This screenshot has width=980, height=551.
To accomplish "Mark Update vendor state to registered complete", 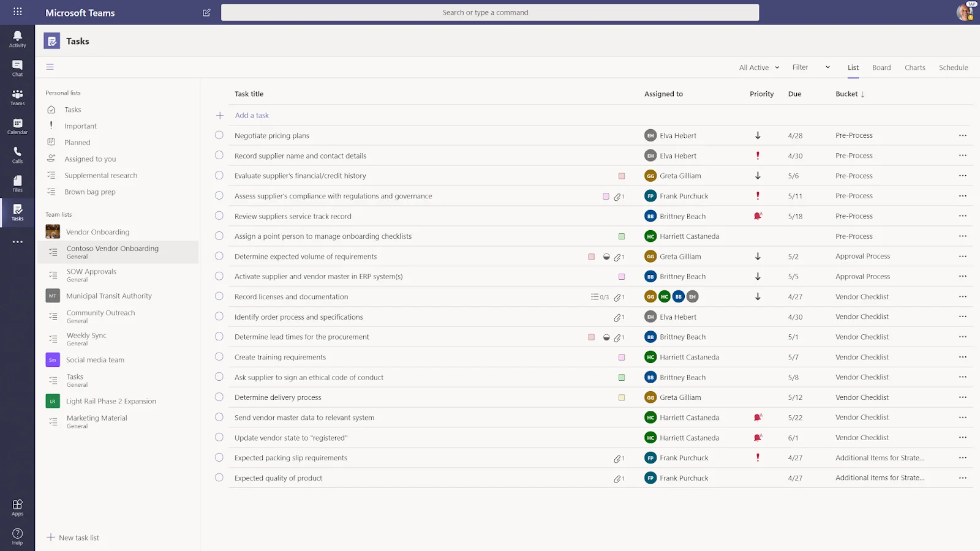I will (219, 437).
